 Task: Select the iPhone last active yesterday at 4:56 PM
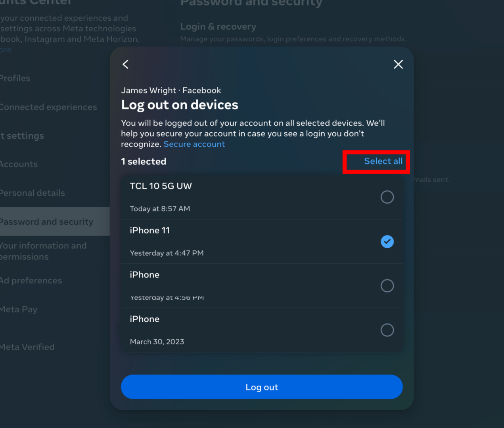pyautogui.click(x=387, y=286)
